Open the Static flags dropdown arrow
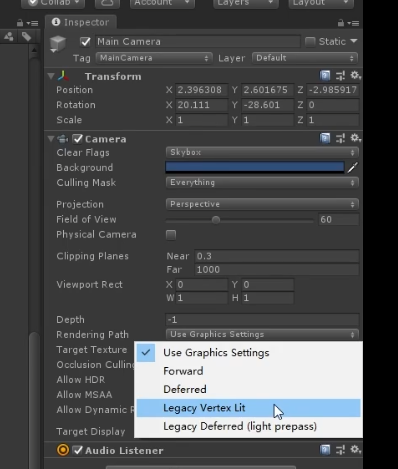This screenshot has height=469, width=398. (x=354, y=41)
